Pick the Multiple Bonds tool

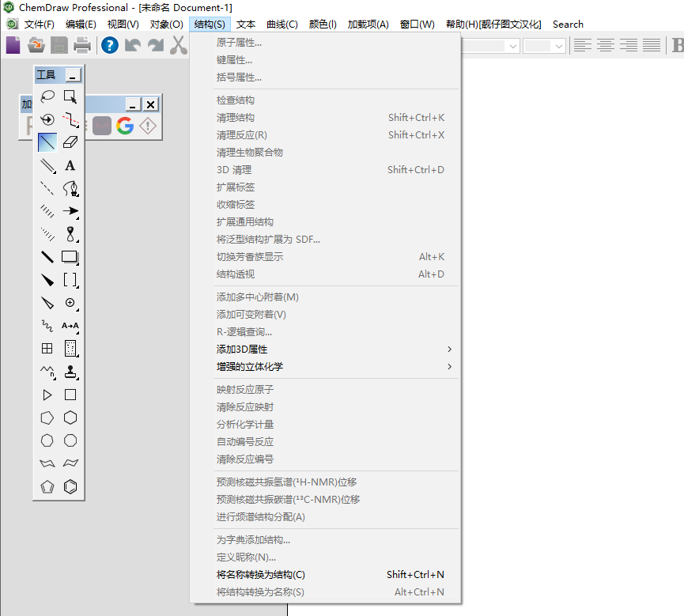tap(47, 165)
